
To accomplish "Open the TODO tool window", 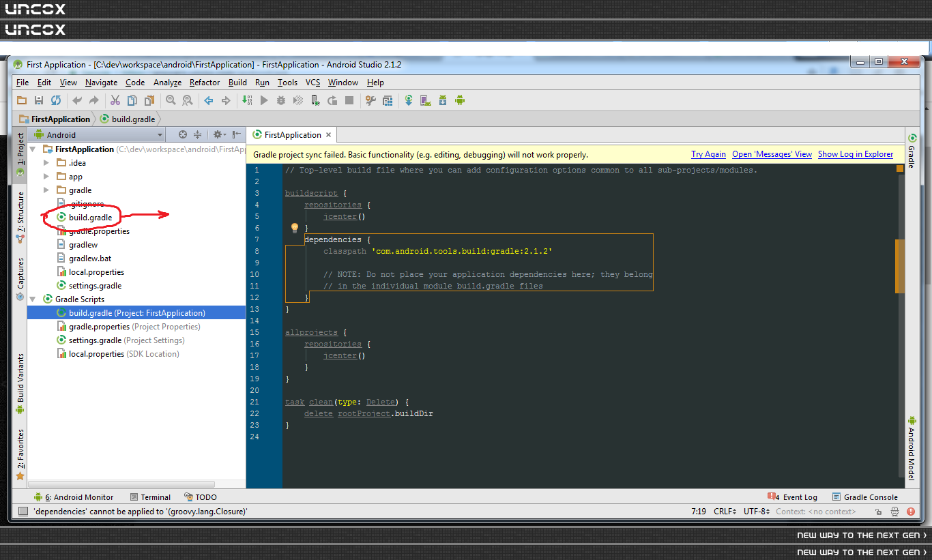I will pyautogui.click(x=201, y=497).
